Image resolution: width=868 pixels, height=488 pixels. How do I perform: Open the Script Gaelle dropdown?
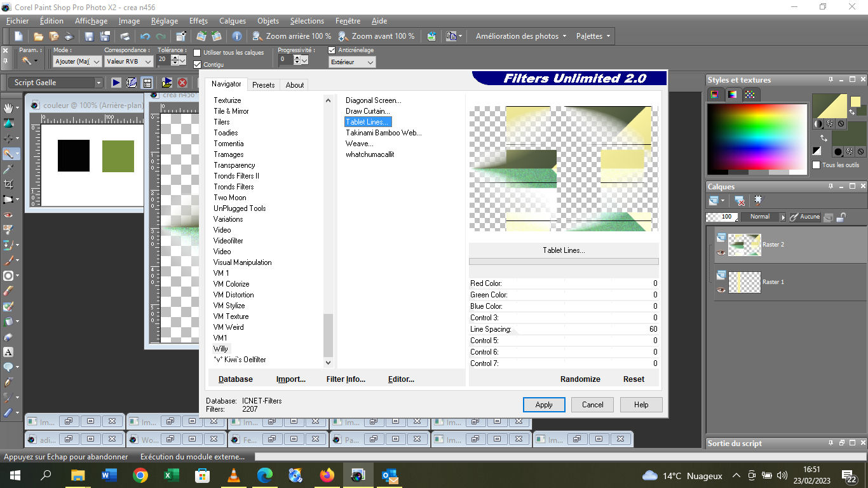(56, 83)
